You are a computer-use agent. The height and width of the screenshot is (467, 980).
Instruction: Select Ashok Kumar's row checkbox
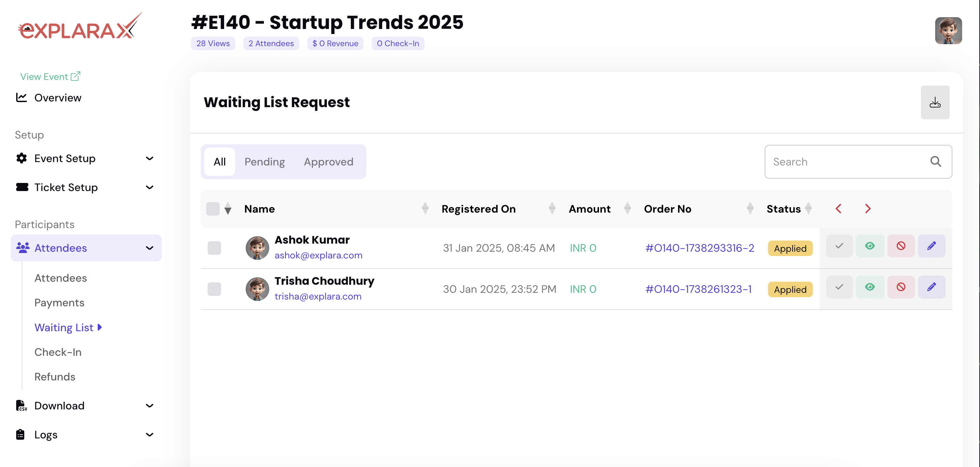(214, 248)
